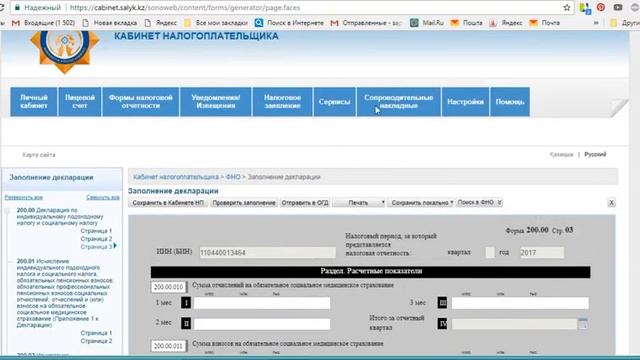This screenshot has width=640, height=360.
Task: Click 'Сохранить в Кабинете НП' button
Action: [x=168, y=202]
